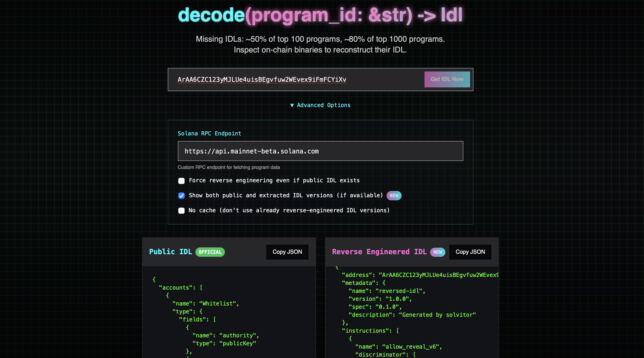Click the Get IDL Now button

pyautogui.click(x=447, y=79)
